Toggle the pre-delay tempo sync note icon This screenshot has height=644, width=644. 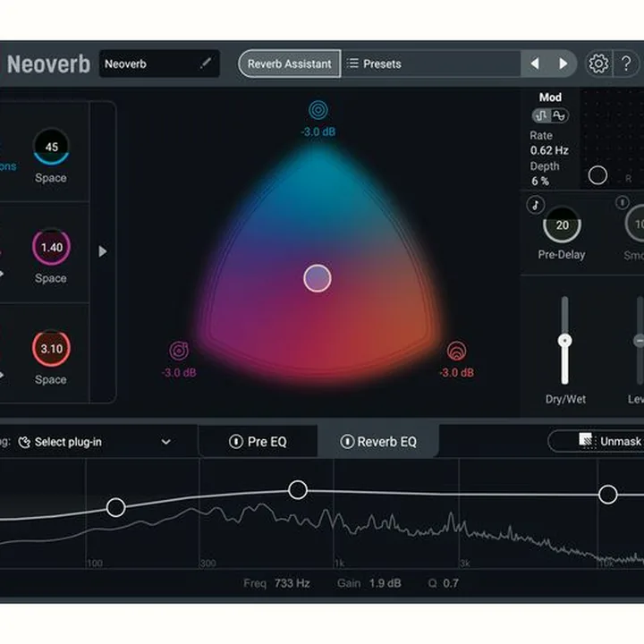(536, 205)
